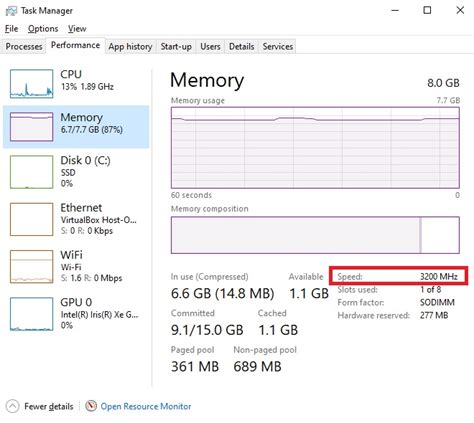Open the File menu

pos(11,29)
